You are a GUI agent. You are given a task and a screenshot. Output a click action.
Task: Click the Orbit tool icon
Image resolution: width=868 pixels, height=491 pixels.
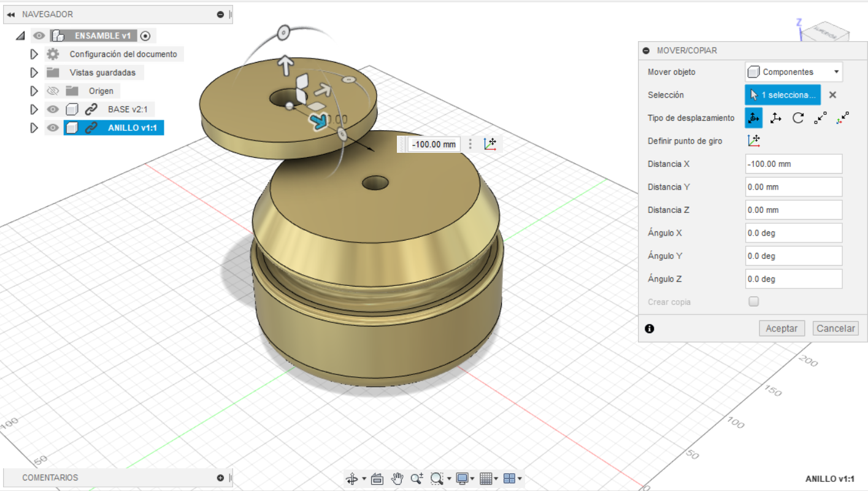coord(352,479)
